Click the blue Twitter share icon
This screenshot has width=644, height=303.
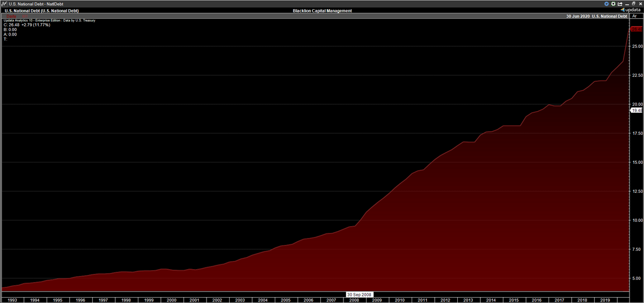click(606, 4)
